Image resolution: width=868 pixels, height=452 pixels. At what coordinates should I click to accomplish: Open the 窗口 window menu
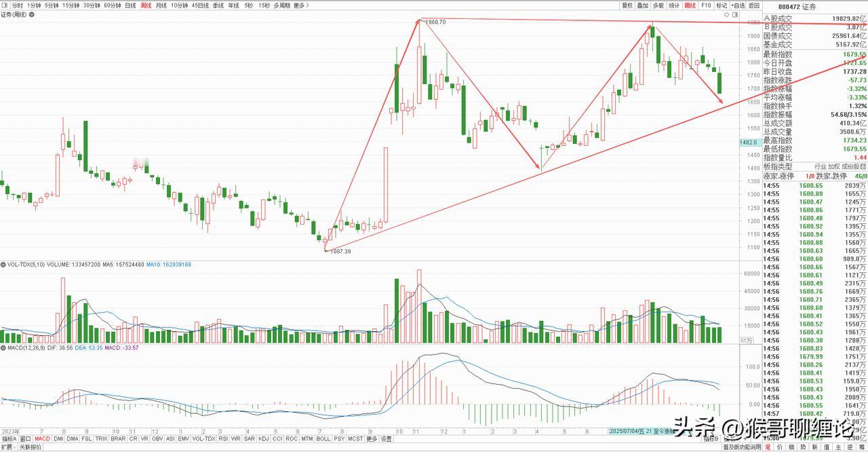coord(25,438)
